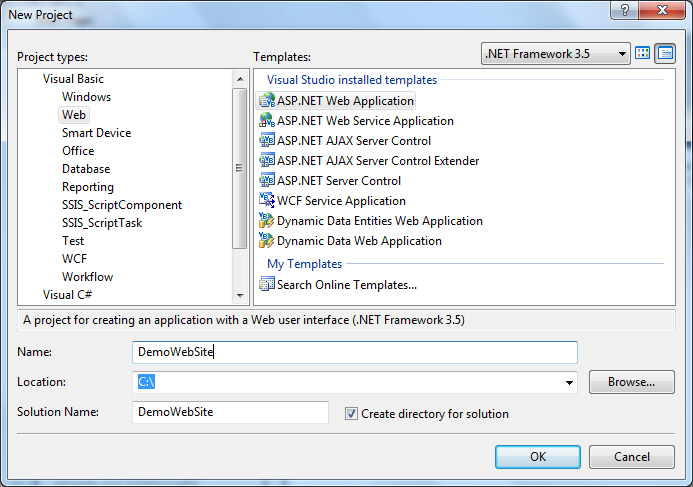
Task: Open the dialog Help question mark button
Action: point(624,10)
